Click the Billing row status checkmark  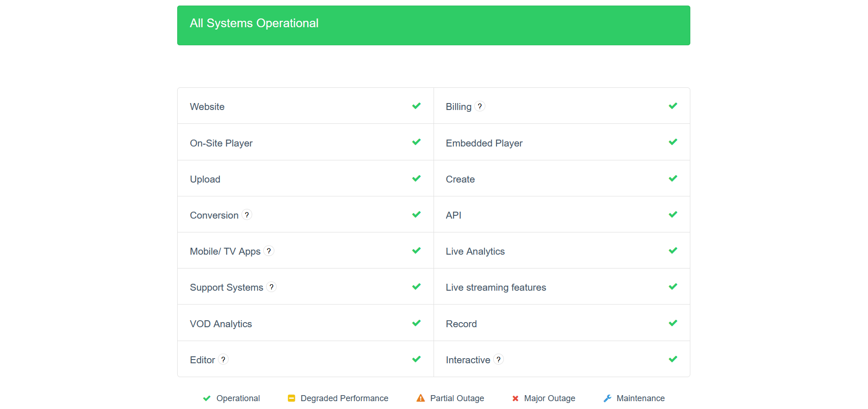(x=673, y=106)
